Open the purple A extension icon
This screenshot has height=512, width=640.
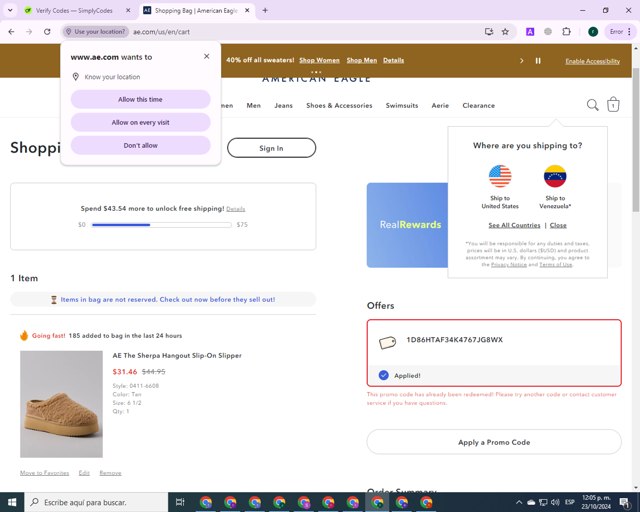click(530, 32)
